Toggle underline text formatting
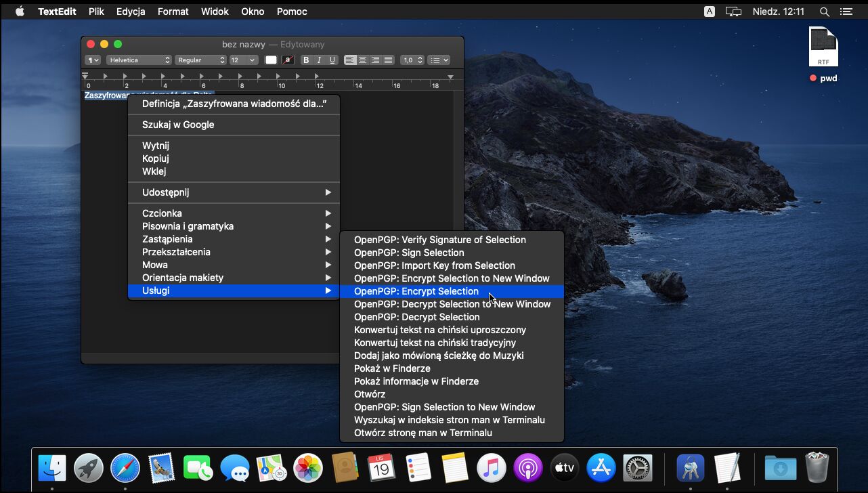This screenshot has width=868, height=493. point(332,60)
